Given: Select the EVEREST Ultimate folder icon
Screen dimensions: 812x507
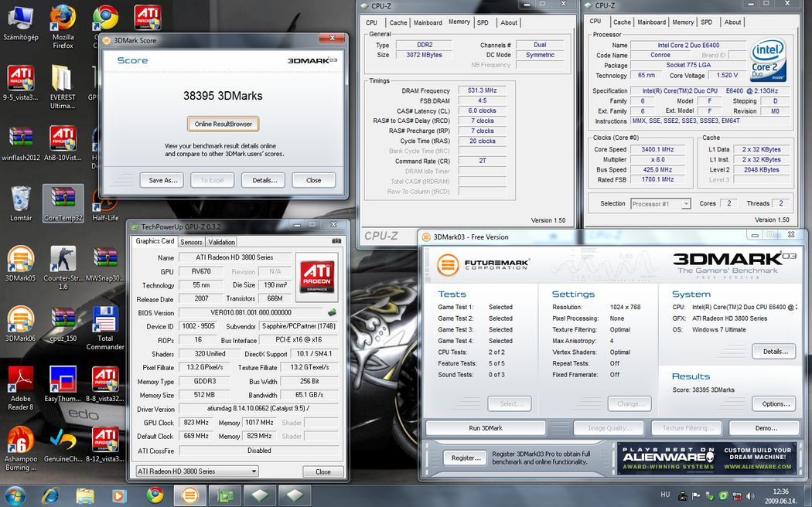Looking at the screenshot, I should click(63, 87).
